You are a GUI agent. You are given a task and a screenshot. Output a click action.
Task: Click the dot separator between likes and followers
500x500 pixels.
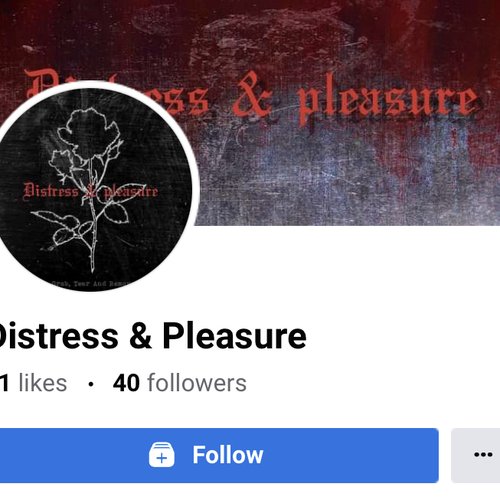[91, 384]
